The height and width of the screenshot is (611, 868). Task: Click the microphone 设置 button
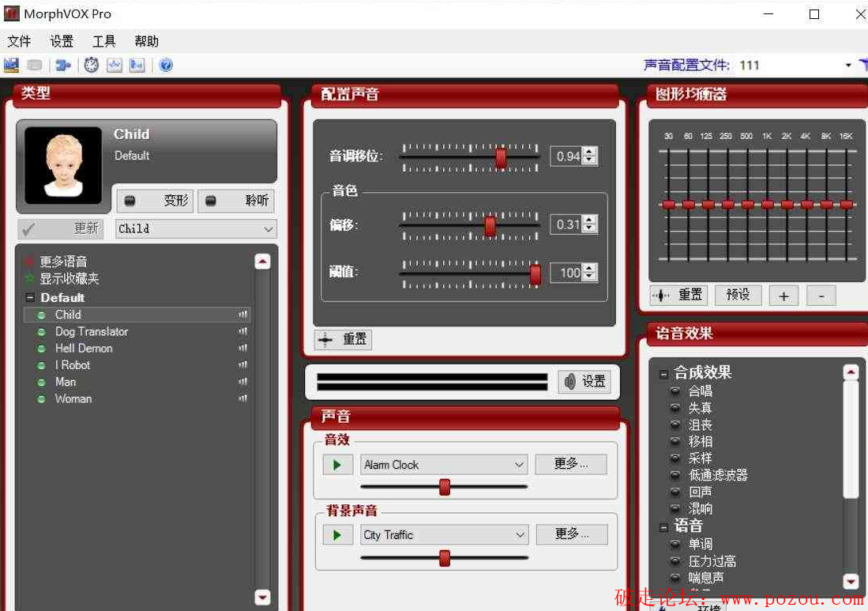coord(584,381)
